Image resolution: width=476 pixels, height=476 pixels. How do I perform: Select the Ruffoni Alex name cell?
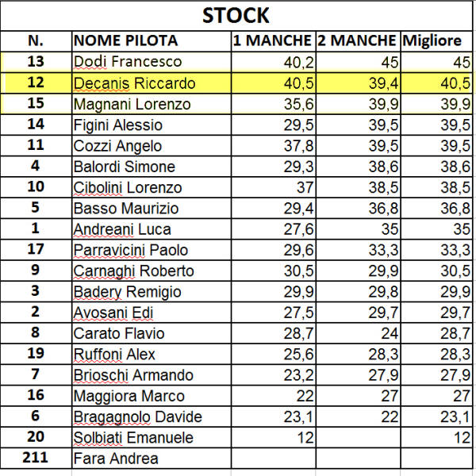pyautogui.click(x=151, y=354)
